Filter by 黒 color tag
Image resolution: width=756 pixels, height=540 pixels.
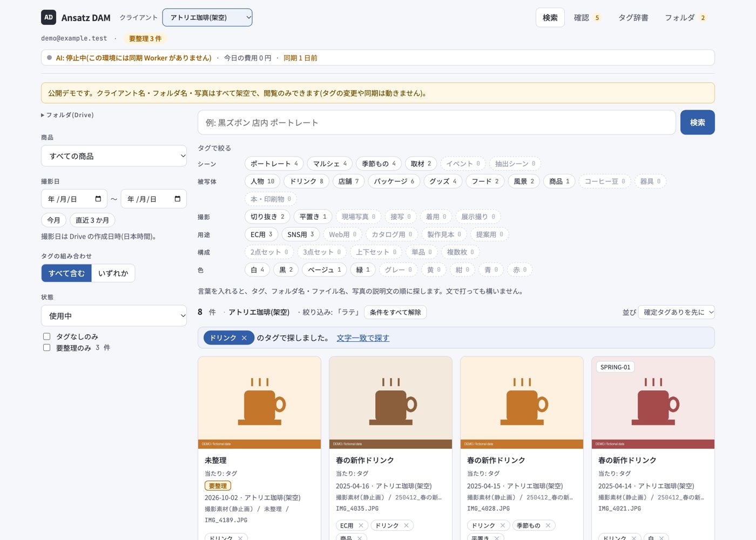286,269
